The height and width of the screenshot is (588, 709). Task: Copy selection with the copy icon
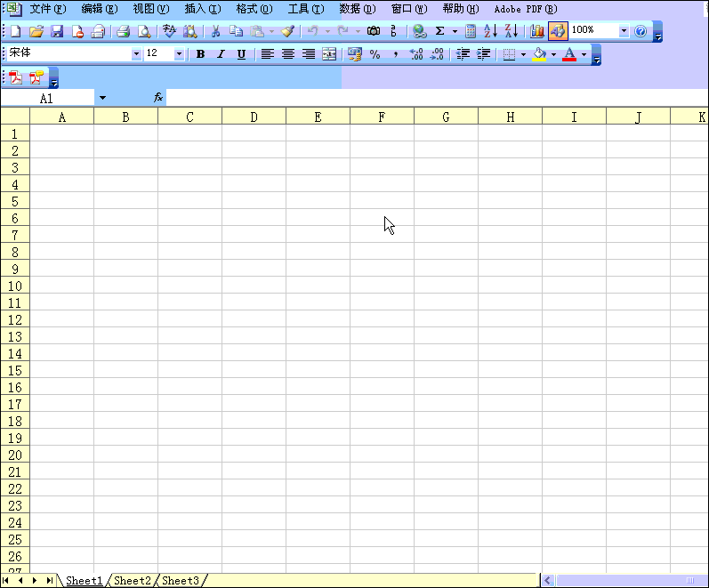[236, 31]
